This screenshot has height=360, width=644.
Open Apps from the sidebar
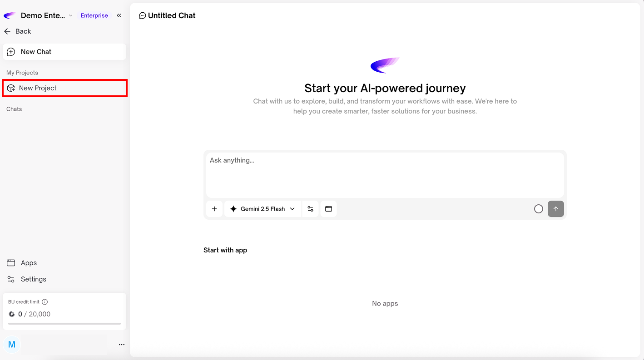[28, 263]
